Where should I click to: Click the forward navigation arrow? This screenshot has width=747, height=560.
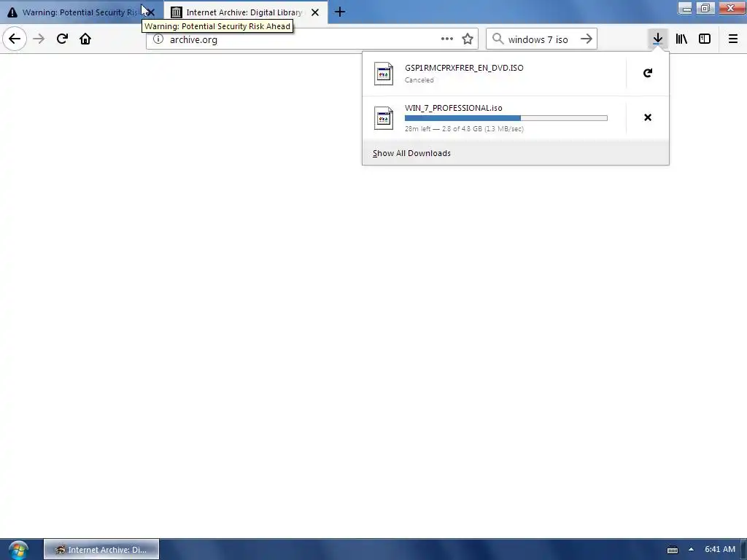pos(39,39)
